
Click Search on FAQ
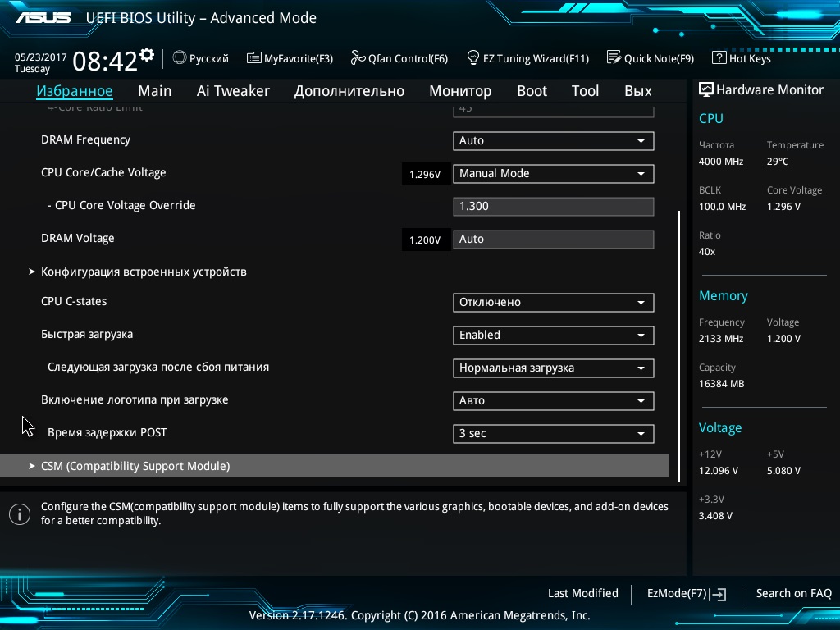pyautogui.click(x=793, y=593)
